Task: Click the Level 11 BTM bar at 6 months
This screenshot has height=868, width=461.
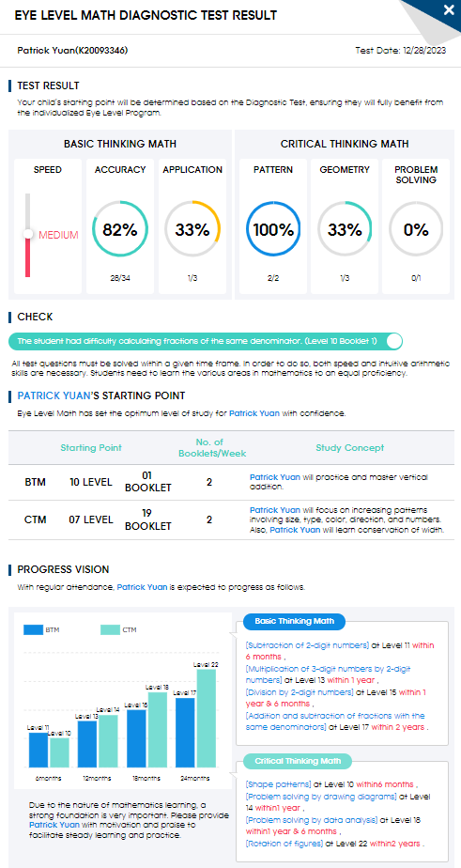Action: [38, 750]
